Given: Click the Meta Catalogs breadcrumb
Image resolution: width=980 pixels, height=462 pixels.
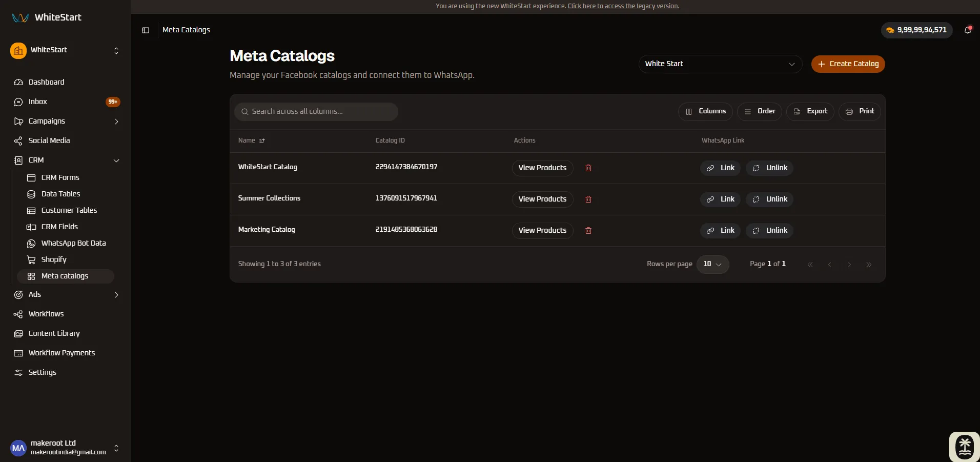Looking at the screenshot, I should (186, 30).
